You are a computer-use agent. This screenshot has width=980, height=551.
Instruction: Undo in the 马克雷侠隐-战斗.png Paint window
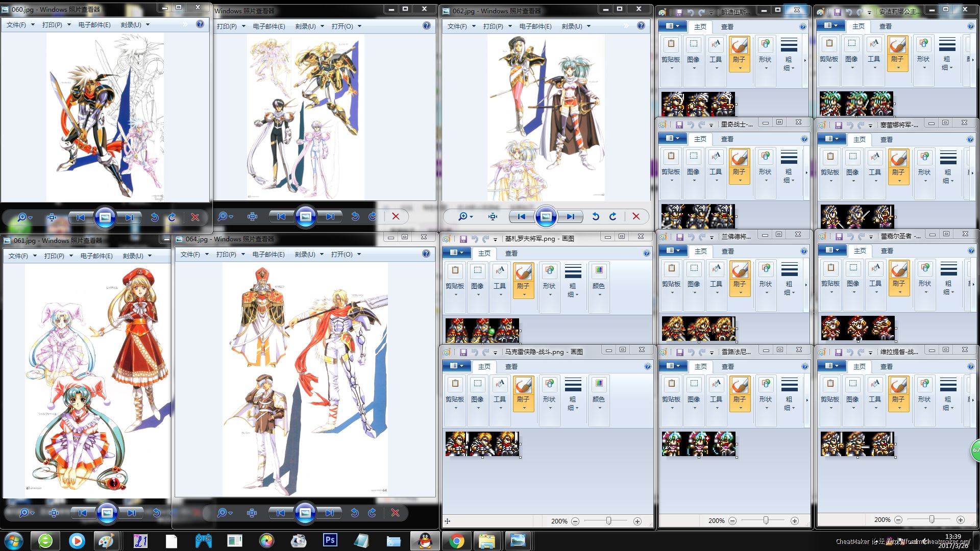tap(475, 352)
